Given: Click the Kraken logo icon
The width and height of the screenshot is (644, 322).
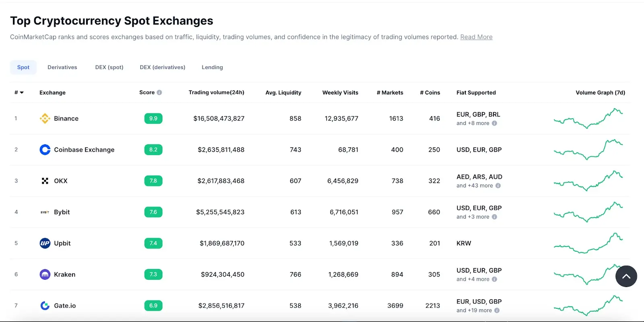Looking at the screenshot, I should click(45, 275).
